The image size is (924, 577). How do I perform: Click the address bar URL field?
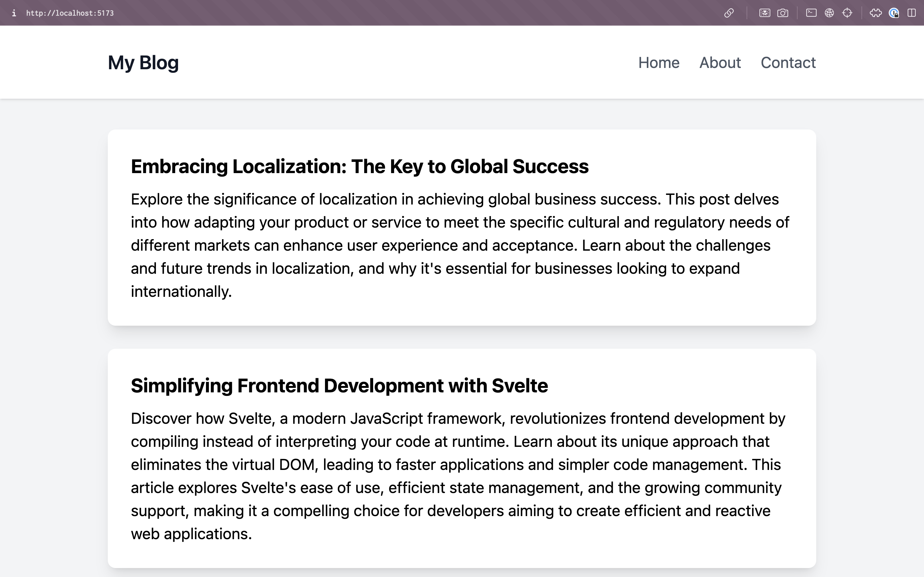70,13
